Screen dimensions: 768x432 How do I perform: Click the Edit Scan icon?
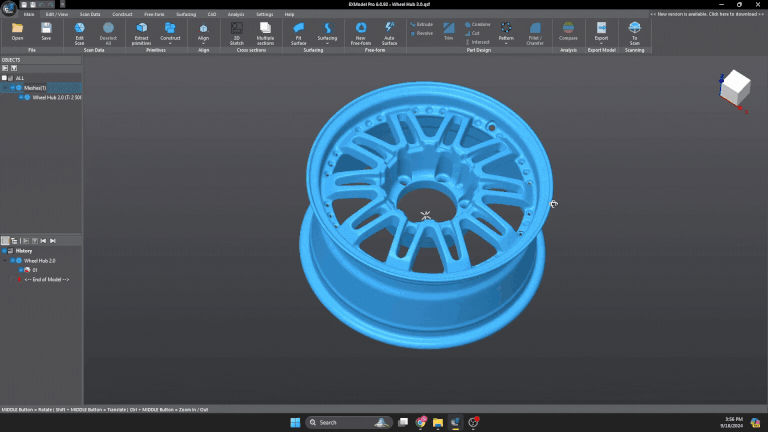pos(79,30)
